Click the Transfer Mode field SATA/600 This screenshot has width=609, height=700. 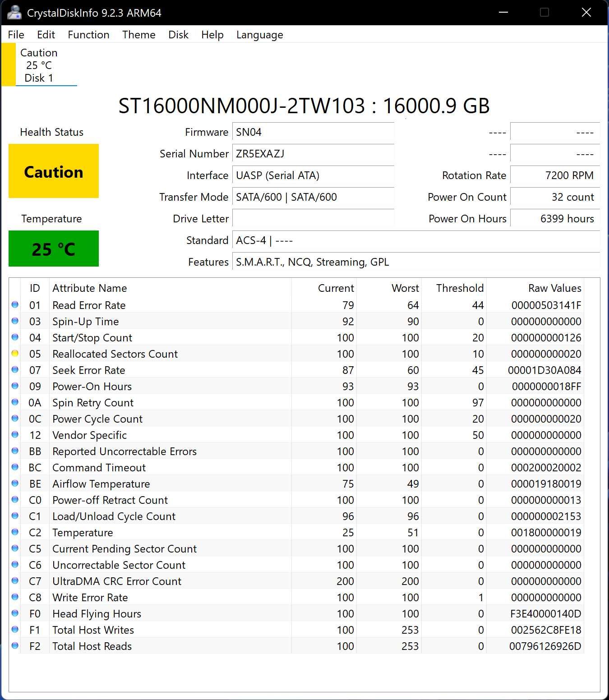pyautogui.click(x=314, y=197)
